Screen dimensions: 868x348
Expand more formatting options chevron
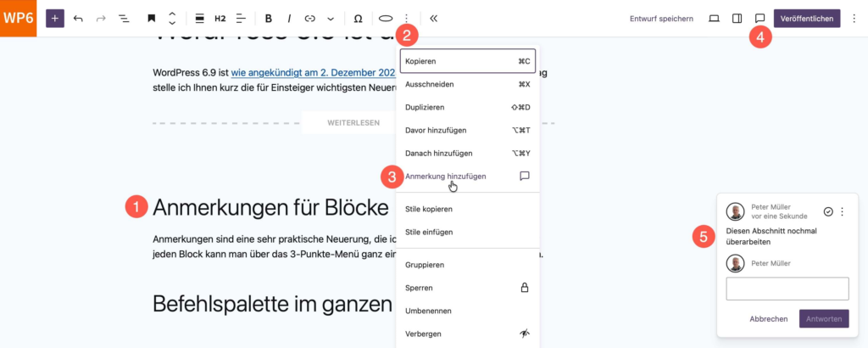point(331,18)
